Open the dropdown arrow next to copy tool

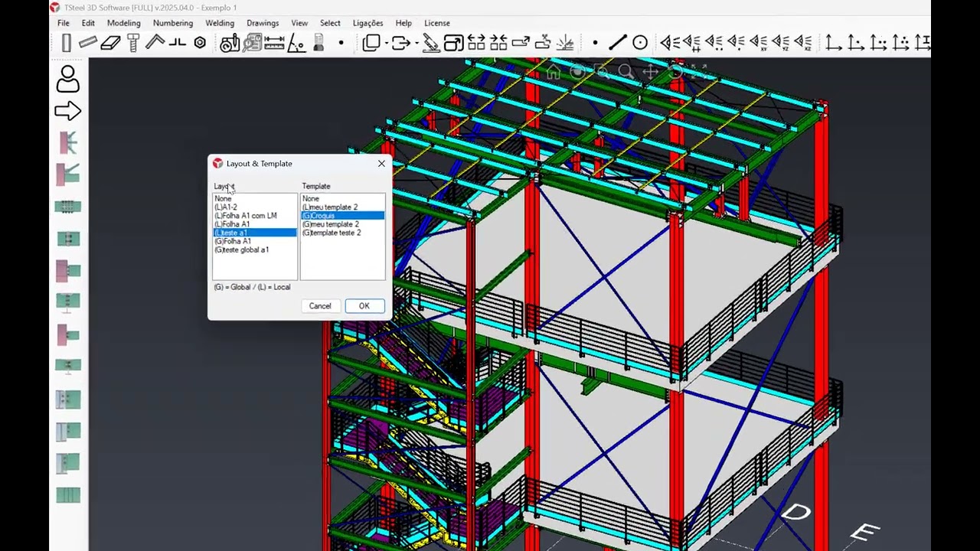coord(387,44)
